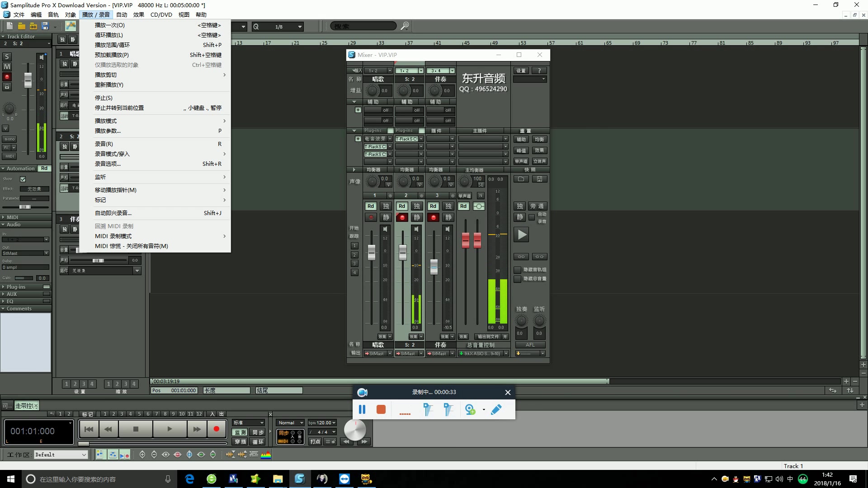Screen dimensions: 868x488
Task: Click the transport record button
Action: tap(216, 429)
